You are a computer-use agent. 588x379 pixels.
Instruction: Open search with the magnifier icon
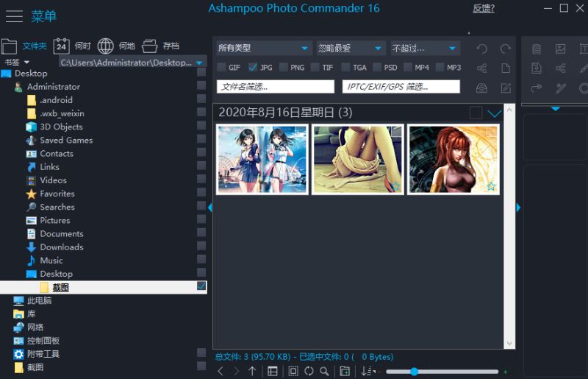pos(324,371)
